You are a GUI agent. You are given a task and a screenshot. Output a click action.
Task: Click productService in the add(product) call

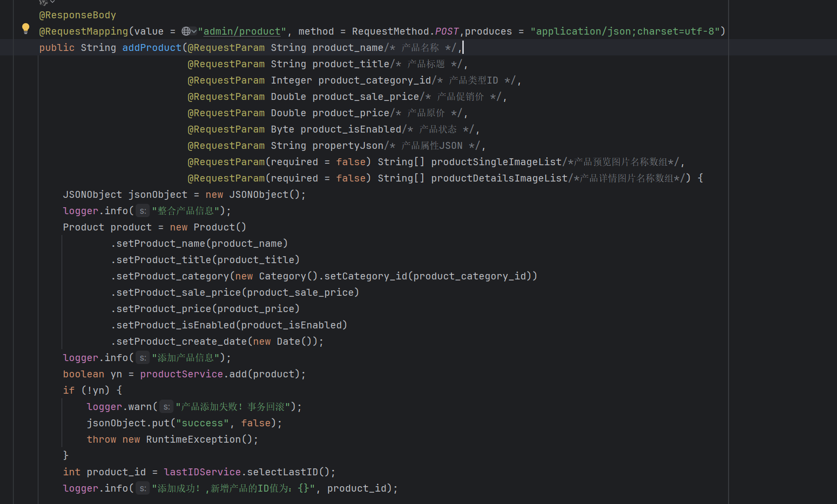tap(181, 374)
